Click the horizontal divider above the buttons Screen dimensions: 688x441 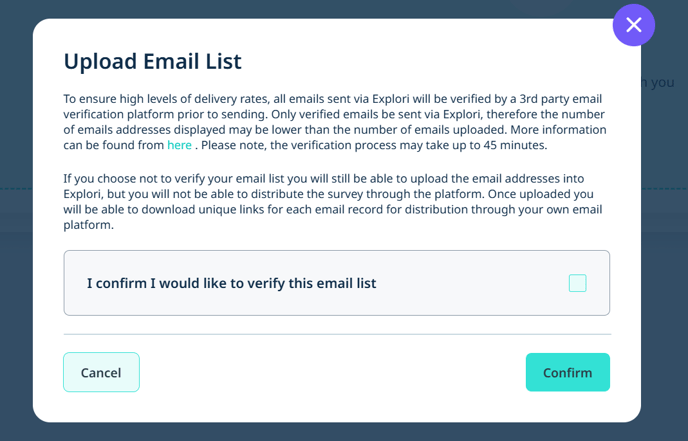[337, 334]
